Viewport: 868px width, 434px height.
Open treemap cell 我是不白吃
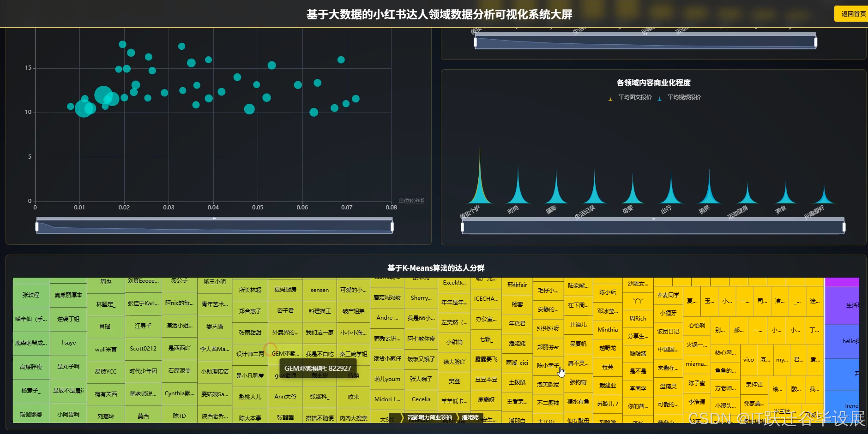click(320, 354)
